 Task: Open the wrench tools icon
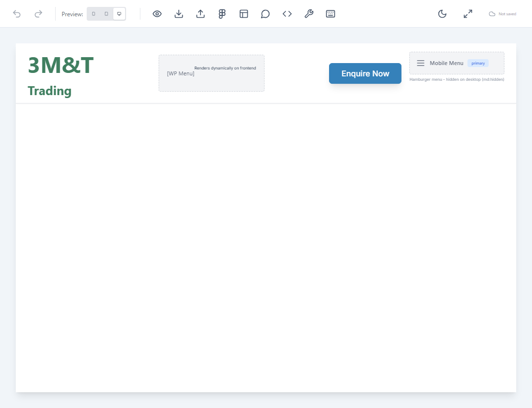[x=309, y=14]
